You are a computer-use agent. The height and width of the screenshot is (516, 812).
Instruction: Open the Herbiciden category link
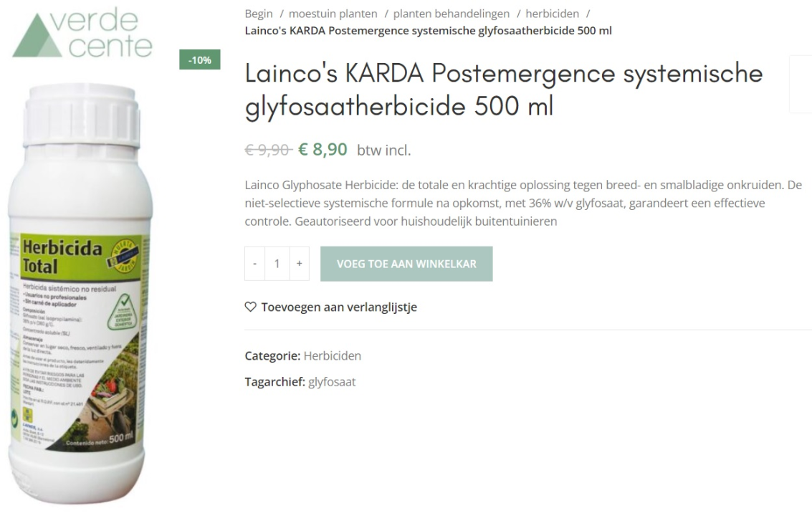tap(333, 355)
